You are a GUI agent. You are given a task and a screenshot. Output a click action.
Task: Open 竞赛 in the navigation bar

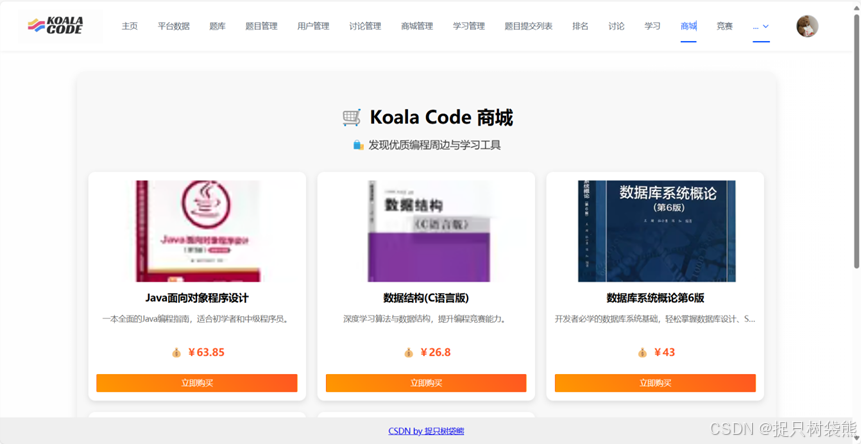pos(725,26)
